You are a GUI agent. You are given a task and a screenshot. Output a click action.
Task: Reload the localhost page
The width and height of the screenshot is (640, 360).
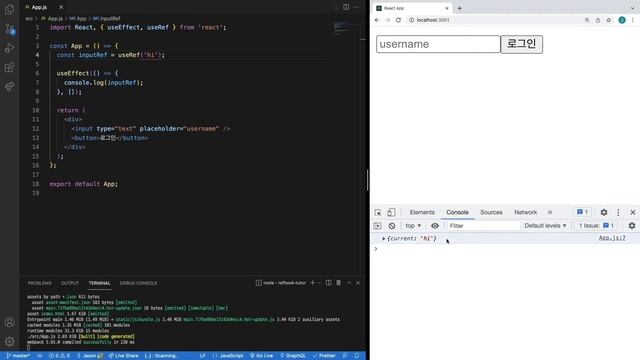tap(398, 20)
